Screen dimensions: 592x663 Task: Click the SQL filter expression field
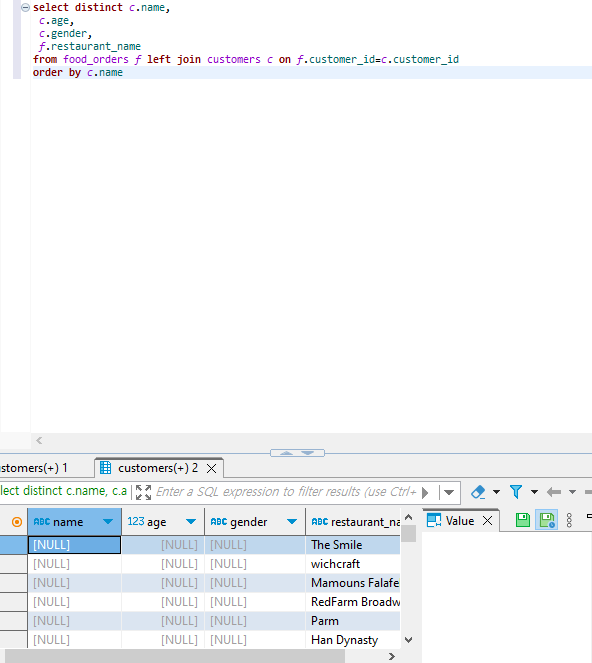point(286,492)
